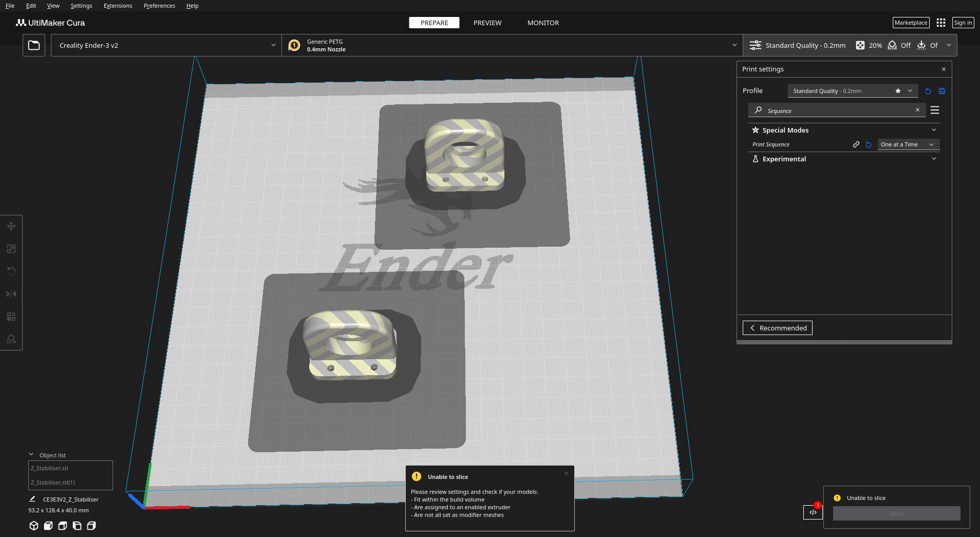Image resolution: width=980 pixels, height=537 pixels.
Task: Open the Marketplace
Action: point(911,23)
